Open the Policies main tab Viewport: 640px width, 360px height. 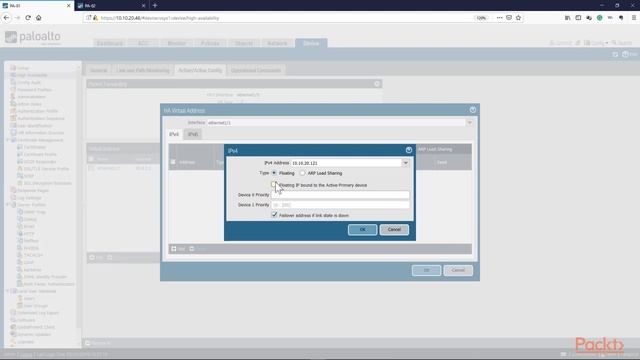(x=210, y=43)
